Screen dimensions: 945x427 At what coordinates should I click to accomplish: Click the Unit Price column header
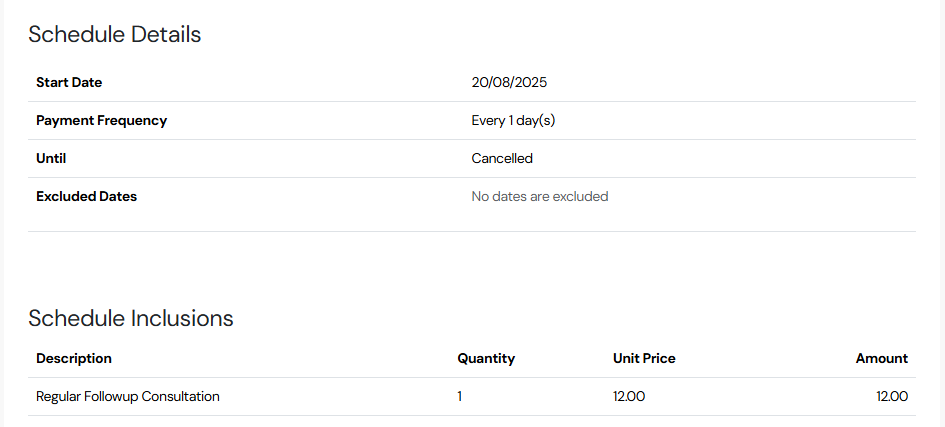644,358
